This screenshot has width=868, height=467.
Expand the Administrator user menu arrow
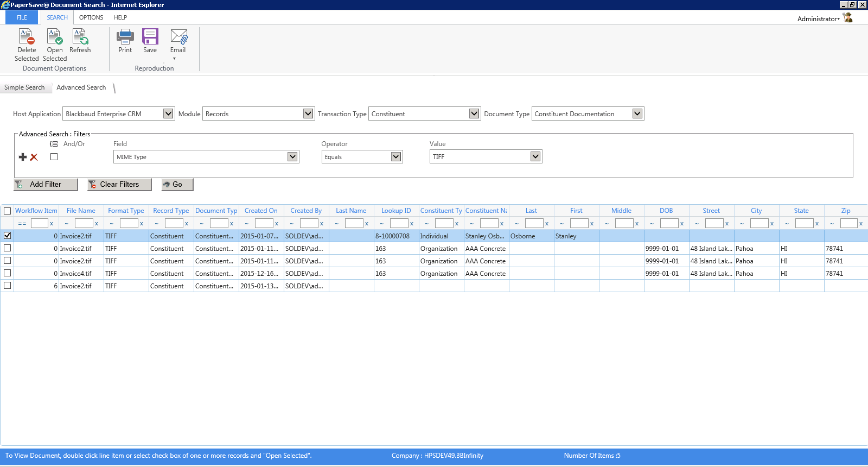coord(838,19)
